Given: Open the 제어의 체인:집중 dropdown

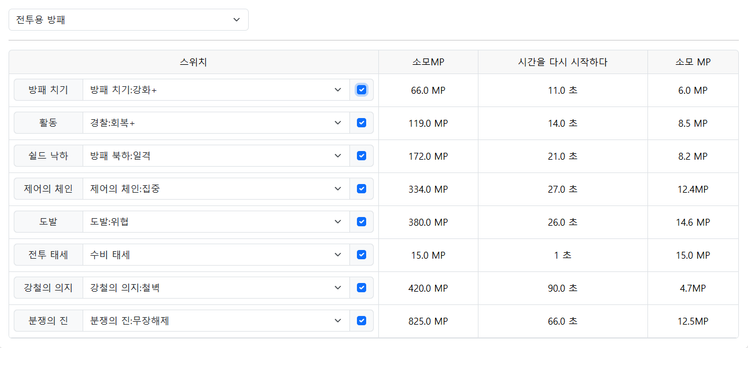Looking at the screenshot, I should pyautogui.click(x=216, y=188).
